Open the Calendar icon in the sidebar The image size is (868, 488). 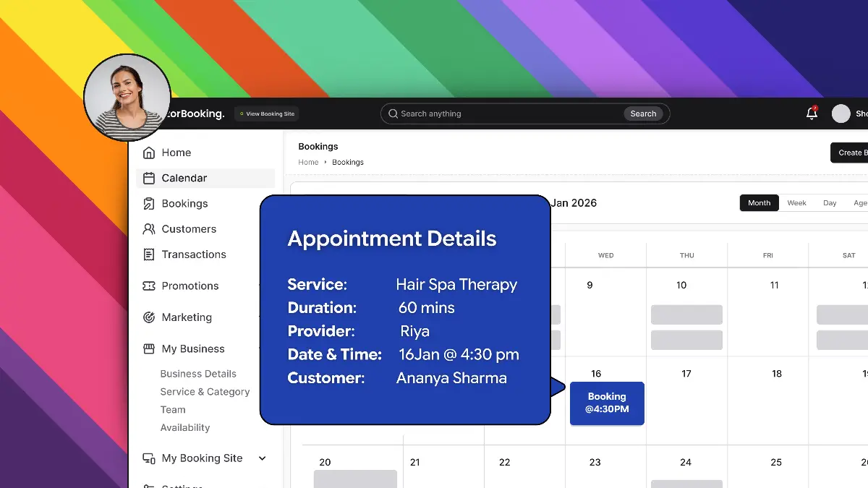pos(150,178)
